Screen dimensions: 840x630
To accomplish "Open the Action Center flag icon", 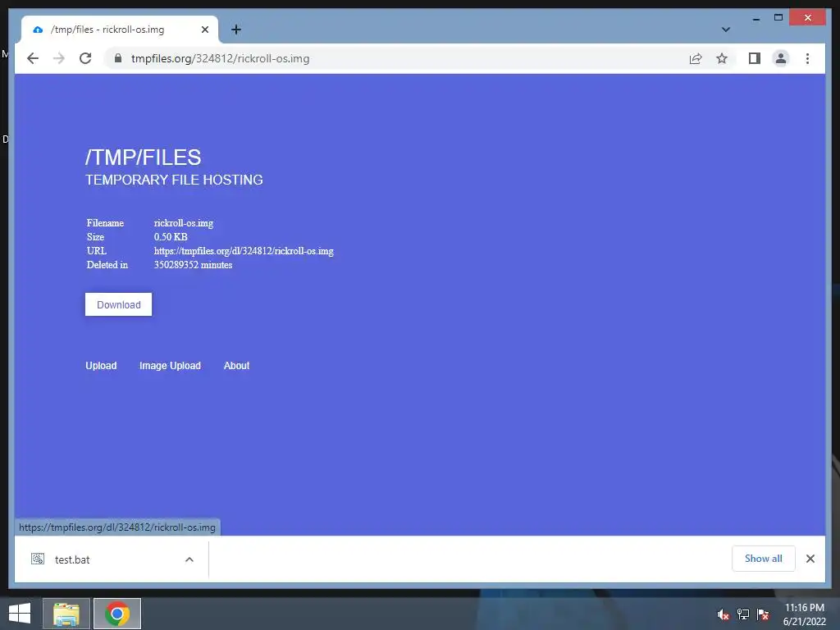I will pyautogui.click(x=763, y=614).
